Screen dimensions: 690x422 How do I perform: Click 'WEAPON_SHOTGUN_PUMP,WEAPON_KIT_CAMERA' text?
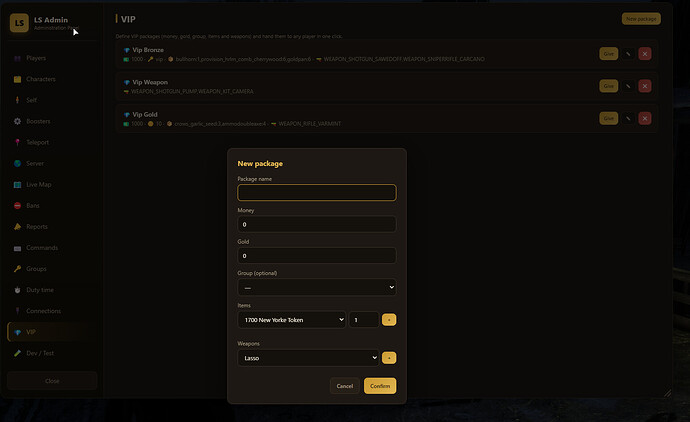coord(192,92)
